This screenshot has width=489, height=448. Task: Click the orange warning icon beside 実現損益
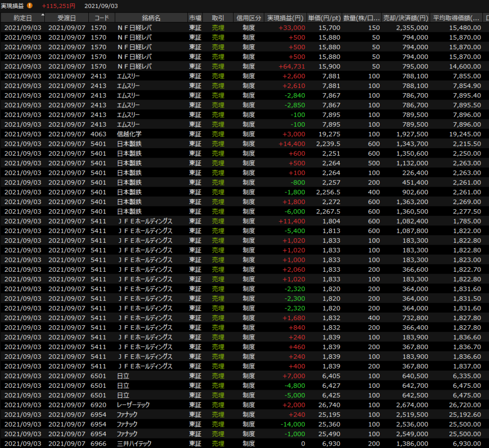(x=30, y=6)
